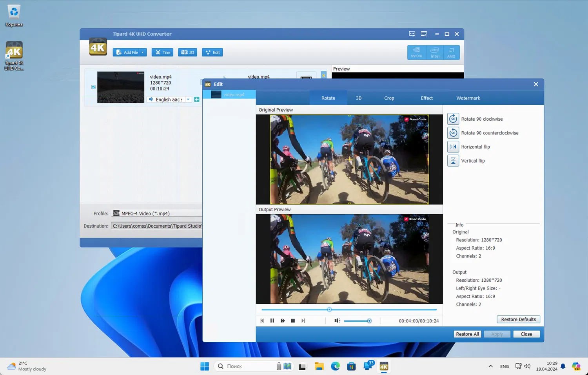Screen dimensions: 588x375
Task: Switch to the Watermark tab
Action: [x=468, y=98]
